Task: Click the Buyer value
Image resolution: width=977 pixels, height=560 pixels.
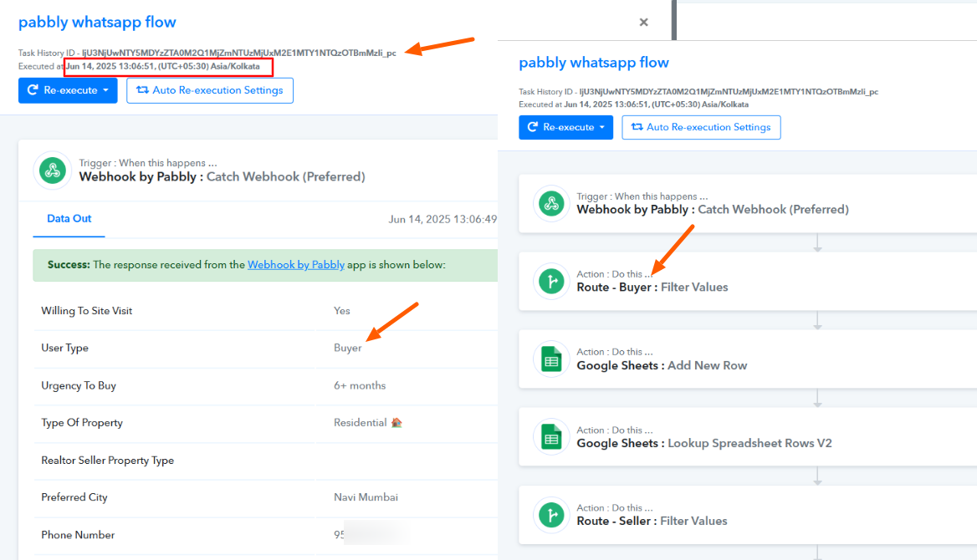Action: pos(348,348)
